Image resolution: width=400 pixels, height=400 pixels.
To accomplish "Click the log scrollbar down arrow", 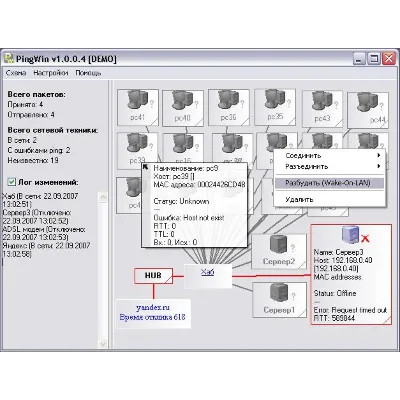I will pyautogui.click(x=103, y=343).
